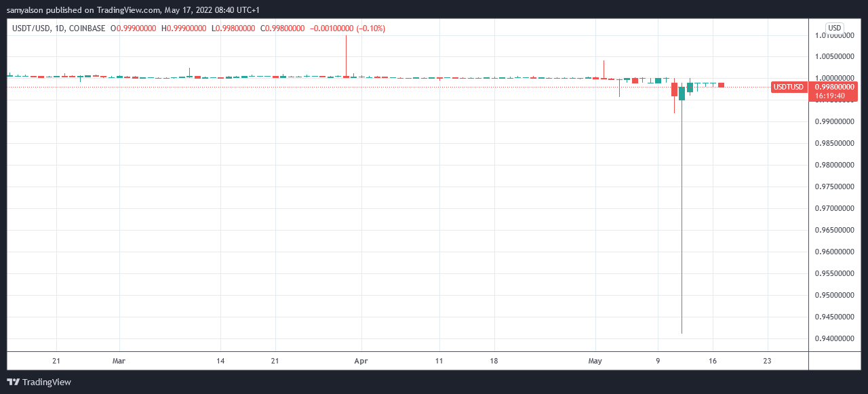Click the USD currency label button
This screenshot has width=868, height=394.
point(834,28)
